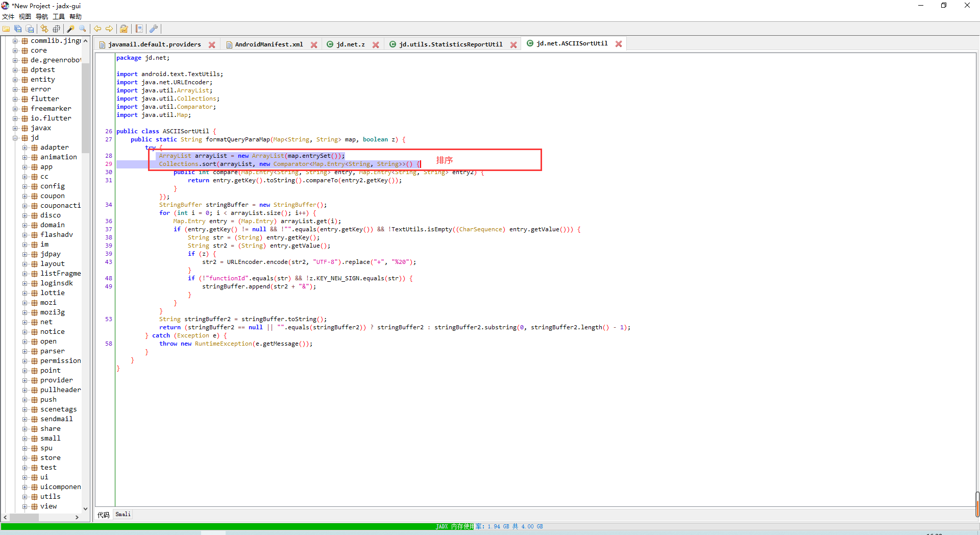980x535 pixels.
Task: Click the open file folder icon
Action: pyautogui.click(x=6, y=29)
